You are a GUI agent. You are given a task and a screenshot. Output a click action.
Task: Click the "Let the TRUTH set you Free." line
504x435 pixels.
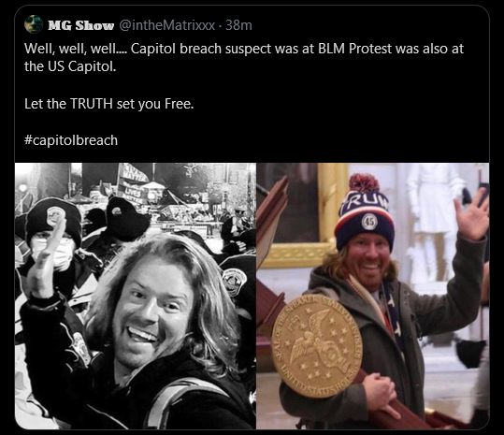(x=109, y=104)
